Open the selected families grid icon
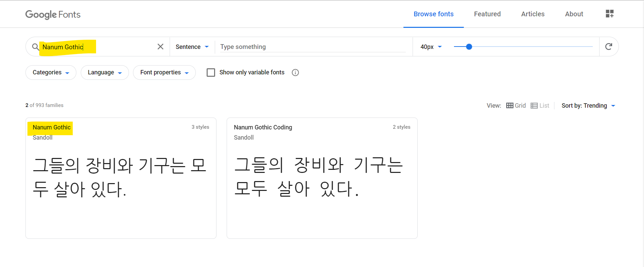Viewport: 644px width, 267px height. click(610, 14)
